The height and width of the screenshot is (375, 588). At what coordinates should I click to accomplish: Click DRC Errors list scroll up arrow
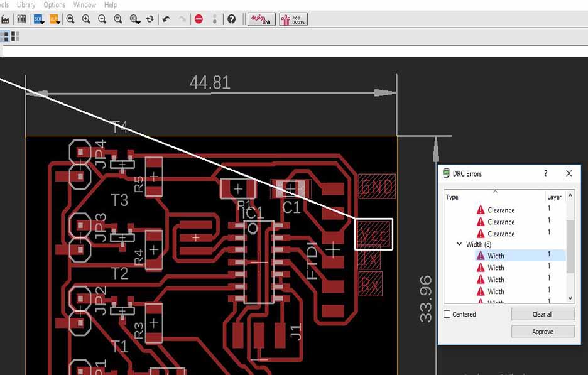[570, 195]
